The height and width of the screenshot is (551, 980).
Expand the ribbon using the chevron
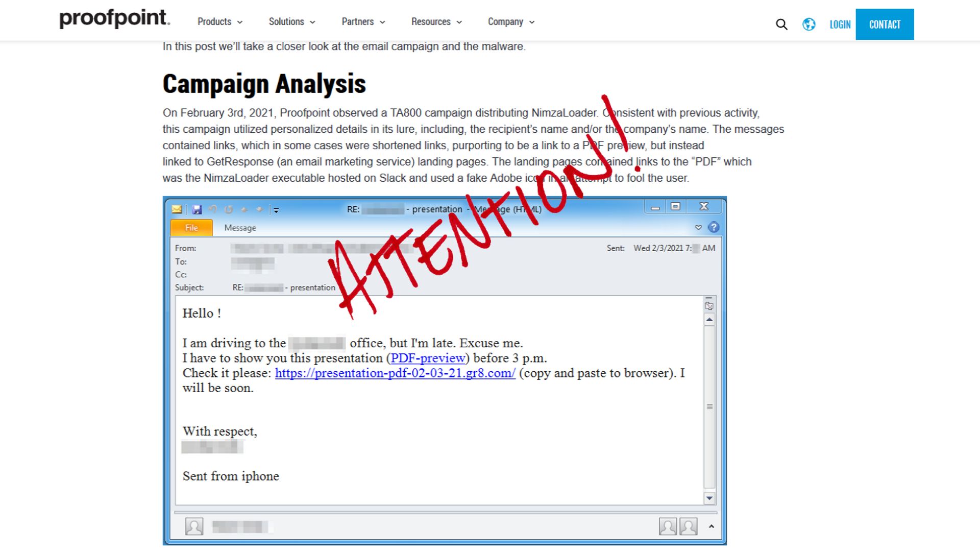[698, 227]
